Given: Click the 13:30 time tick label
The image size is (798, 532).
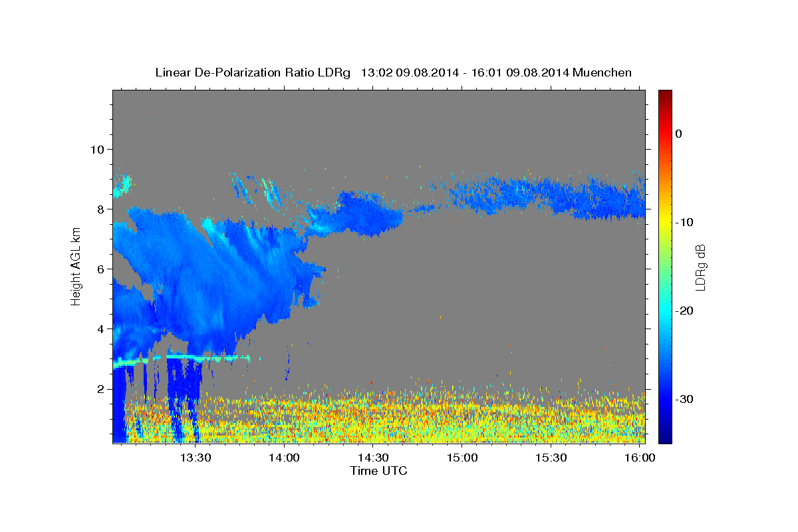Looking at the screenshot, I should [x=196, y=458].
